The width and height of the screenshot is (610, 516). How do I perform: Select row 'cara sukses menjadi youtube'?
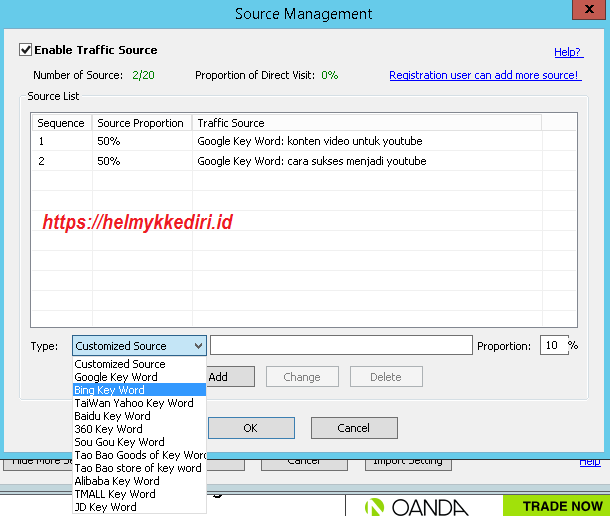click(x=303, y=161)
